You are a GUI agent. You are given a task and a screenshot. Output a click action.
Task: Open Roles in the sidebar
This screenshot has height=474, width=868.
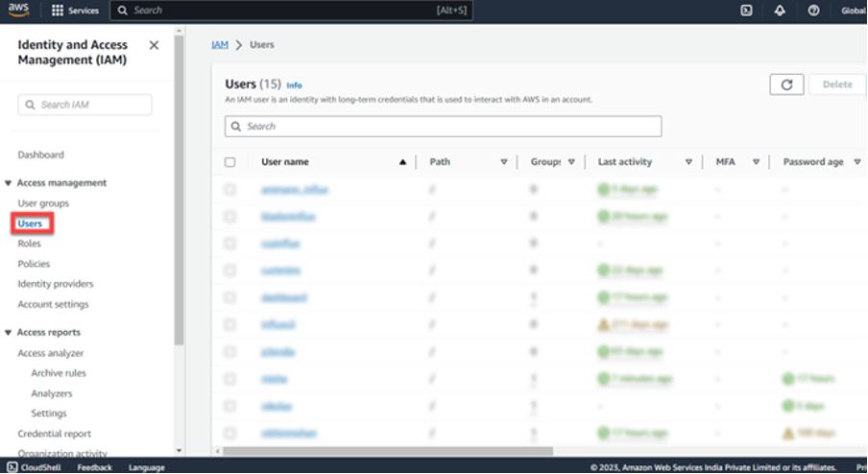coord(30,244)
